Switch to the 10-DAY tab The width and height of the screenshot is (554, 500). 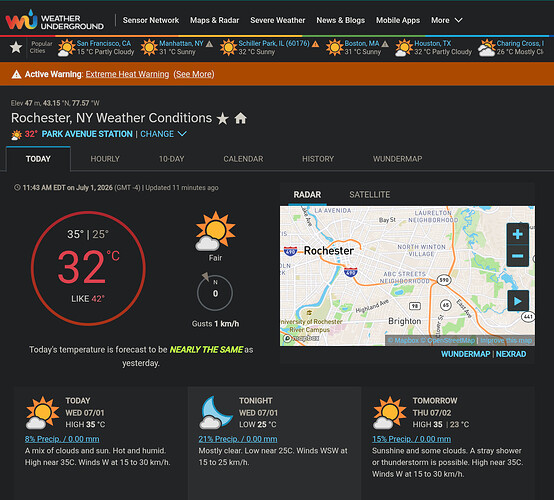tap(172, 159)
